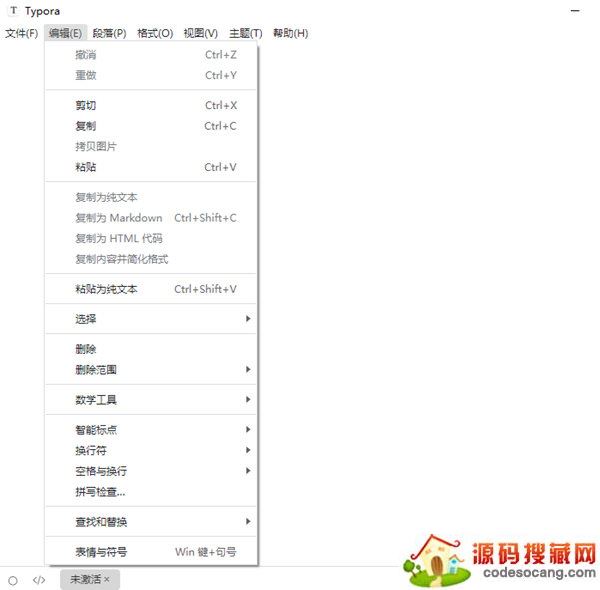The width and height of the screenshot is (600, 590).
Task: Toggle source code mode icon
Action: tap(39, 580)
